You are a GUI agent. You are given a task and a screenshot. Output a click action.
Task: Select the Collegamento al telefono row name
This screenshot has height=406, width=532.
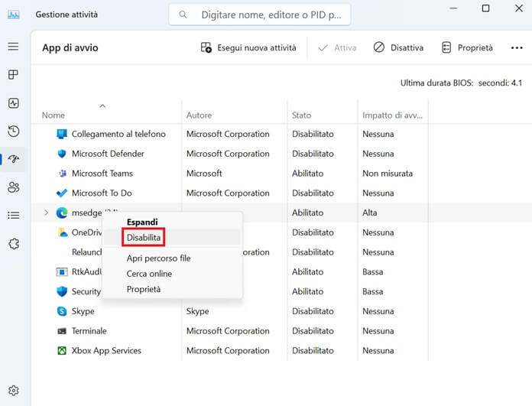pos(118,134)
